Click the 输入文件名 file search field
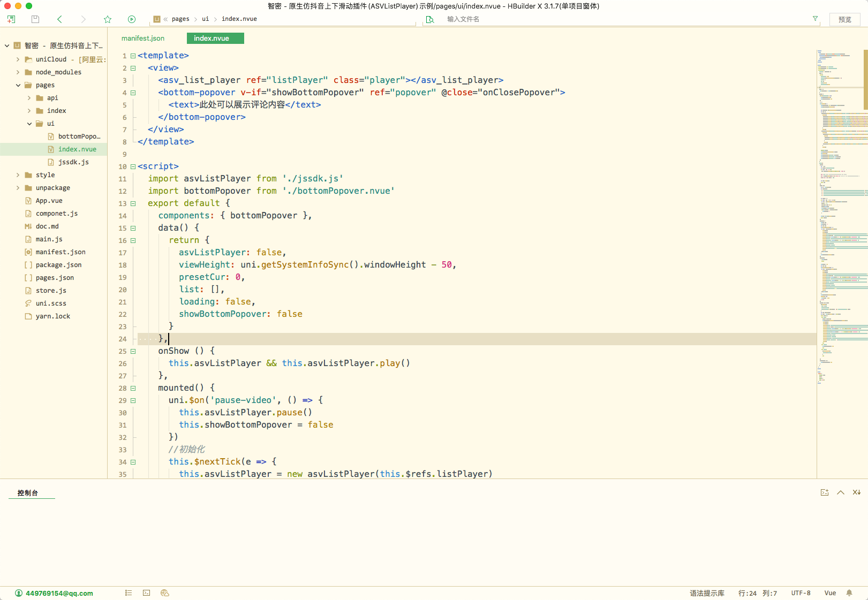This screenshot has height=600, width=868. pos(621,19)
